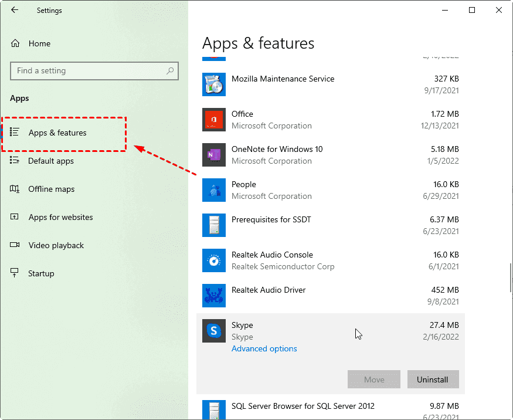The height and width of the screenshot is (420, 513).
Task: Open Apps for websites settings
Action: (60, 217)
